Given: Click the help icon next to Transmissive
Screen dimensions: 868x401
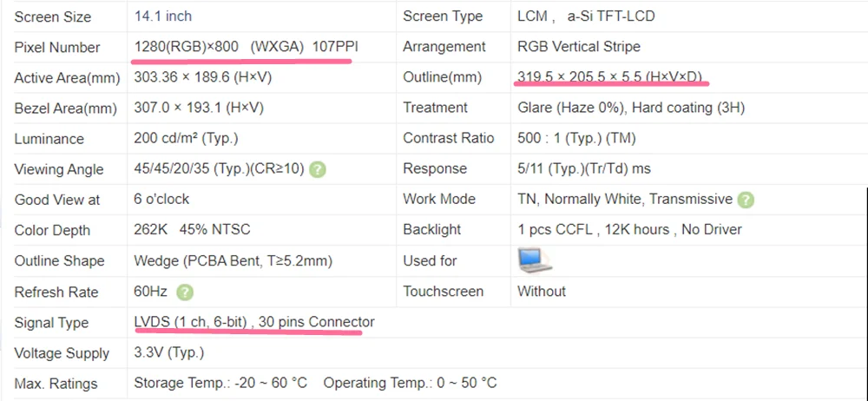Looking at the screenshot, I should 746,200.
